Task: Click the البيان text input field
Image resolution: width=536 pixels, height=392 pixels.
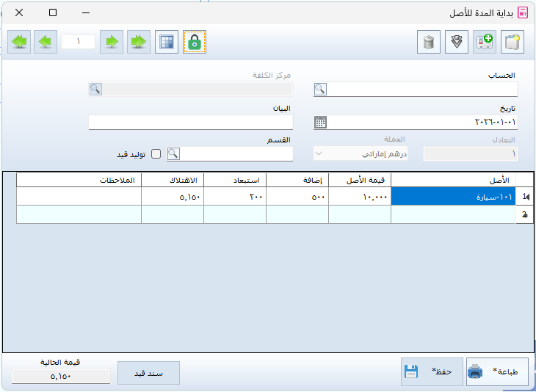Action: click(x=190, y=122)
